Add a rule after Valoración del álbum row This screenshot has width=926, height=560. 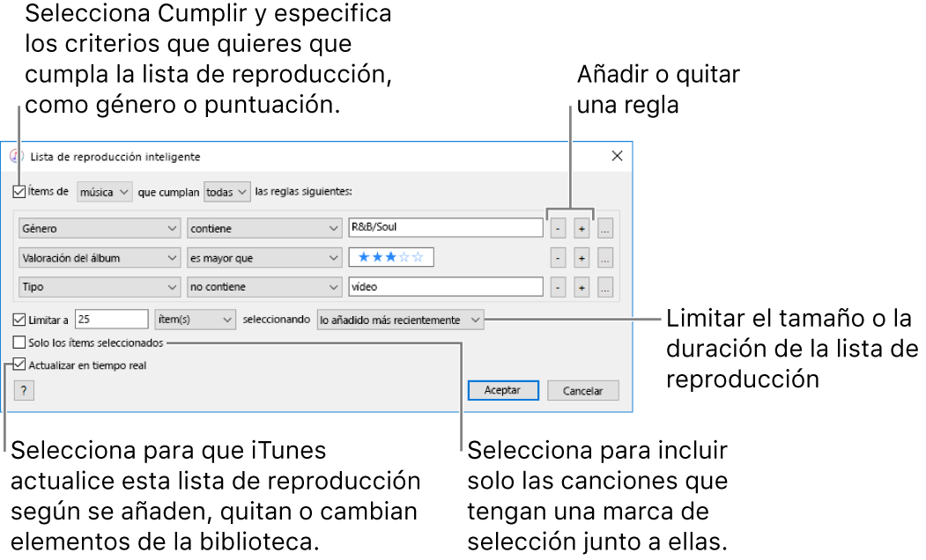click(582, 258)
